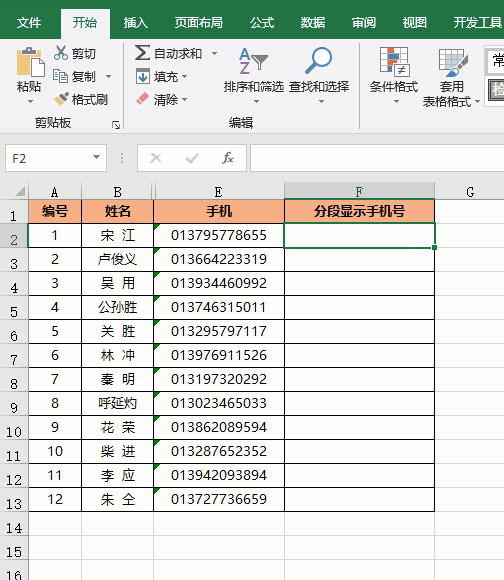Click the Copy (复制) icon
The height and width of the screenshot is (580, 504).
(x=60, y=76)
